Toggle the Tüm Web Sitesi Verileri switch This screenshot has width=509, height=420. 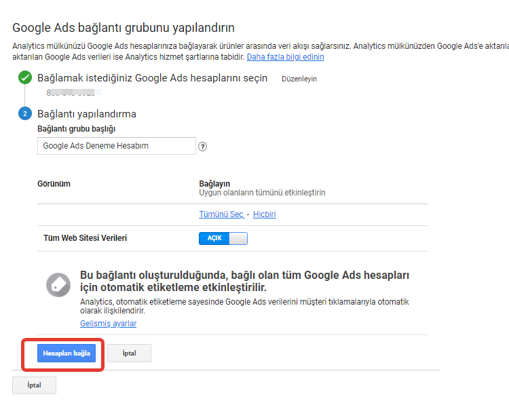(x=223, y=238)
